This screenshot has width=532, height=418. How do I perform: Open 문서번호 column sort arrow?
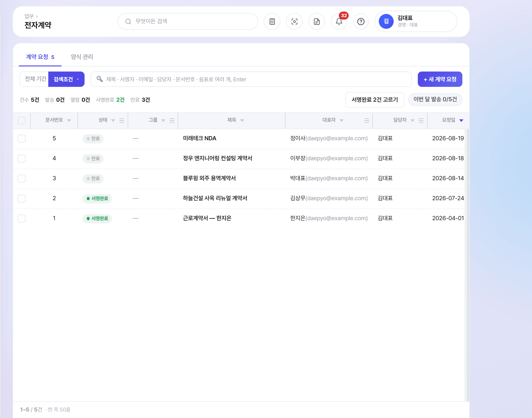pyautogui.click(x=69, y=121)
